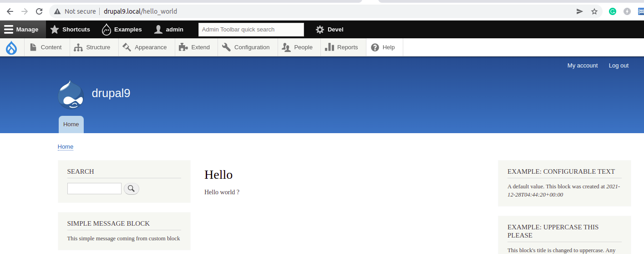
Task: Click the Not secure warning icon
Action: click(57, 11)
